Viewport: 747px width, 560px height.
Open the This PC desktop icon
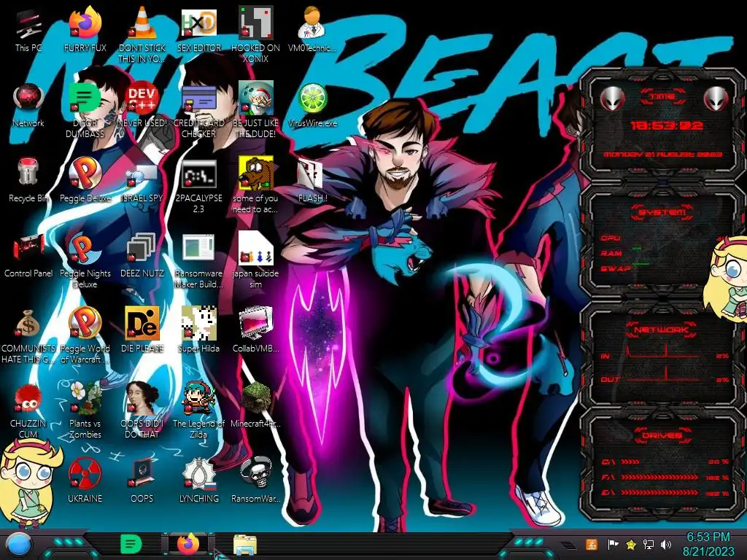pyautogui.click(x=28, y=31)
